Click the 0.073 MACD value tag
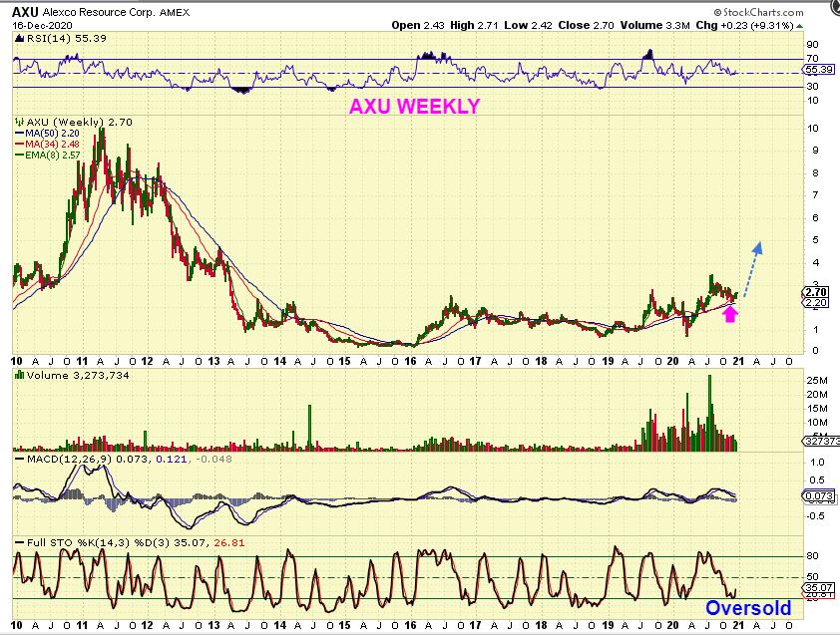The width and height of the screenshot is (840, 635). [819, 496]
